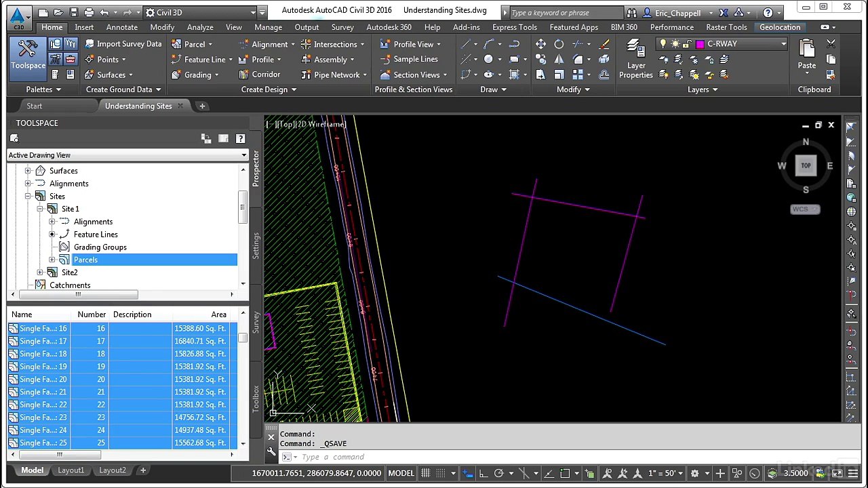
Task: Toggle ortho mode in status bar
Action: pyautogui.click(x=484, y=473)
